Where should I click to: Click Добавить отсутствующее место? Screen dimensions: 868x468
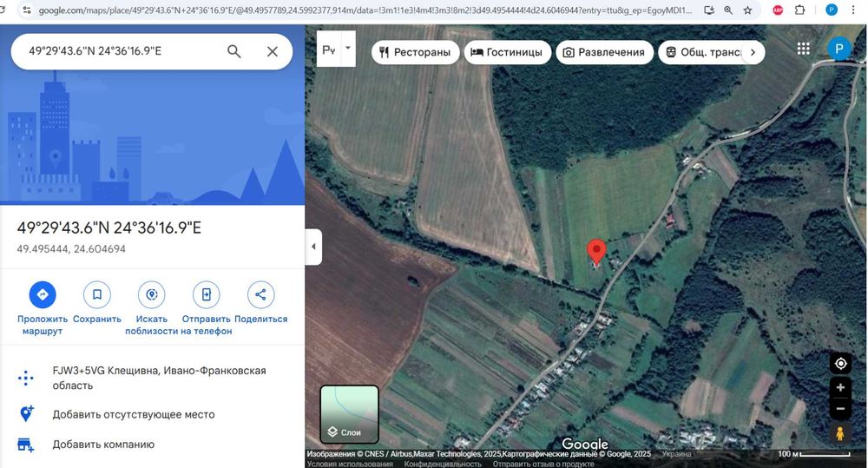tap(134, 414)
